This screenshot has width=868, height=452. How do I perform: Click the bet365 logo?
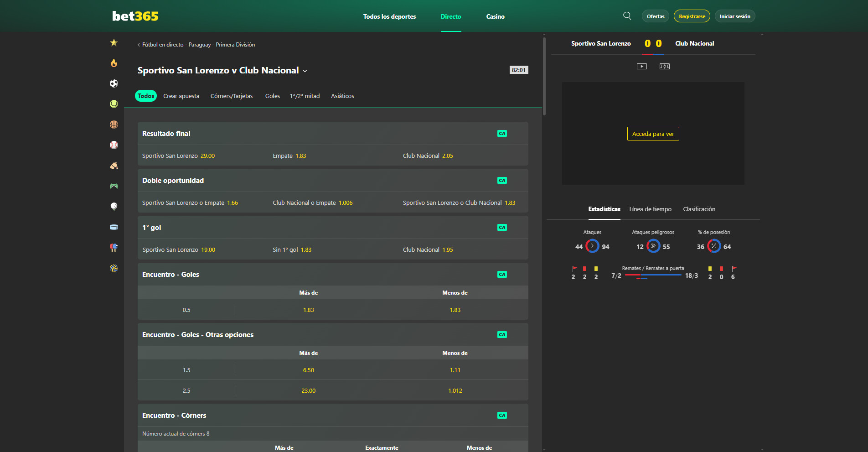click(135, 16)
